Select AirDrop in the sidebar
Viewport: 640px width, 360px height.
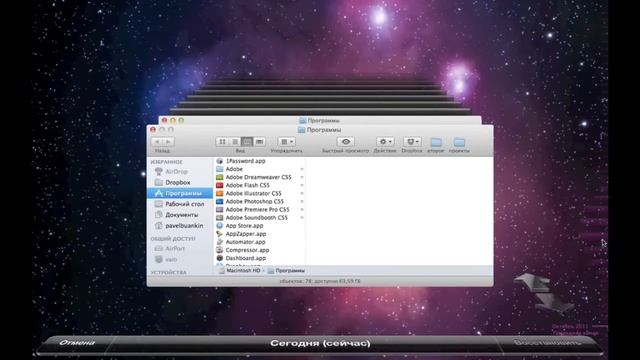(180, 172)
